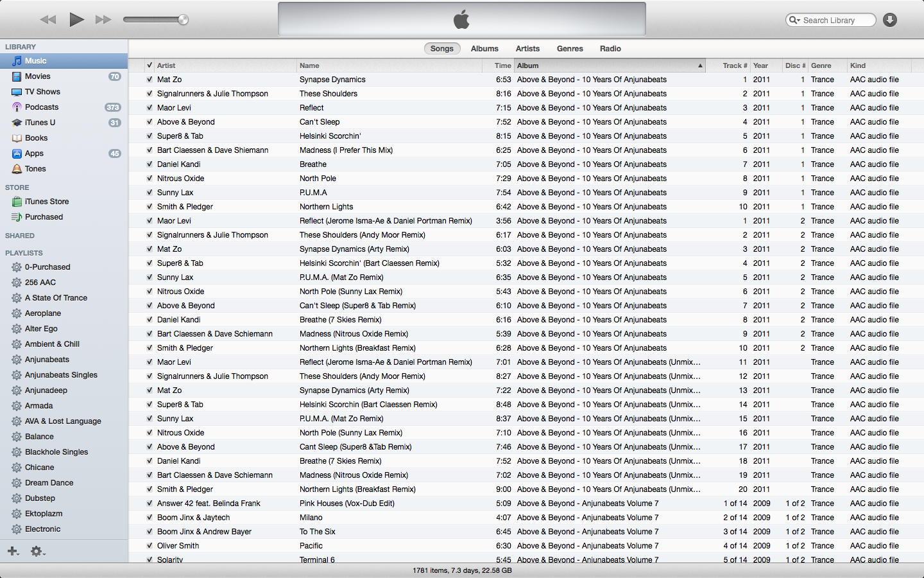Open the iTunes Store bag icon
Viewport: 924px width, 578px height.
(x=17, y=202)
